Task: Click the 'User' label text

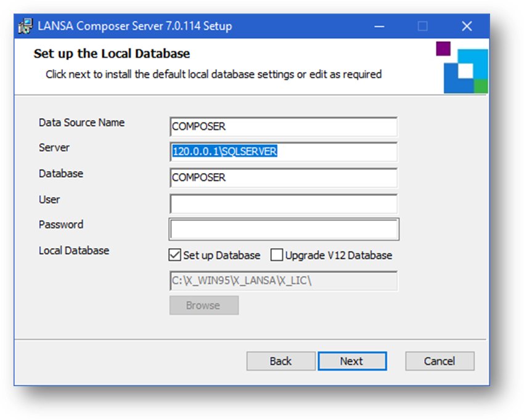Action: click(x=49, y=200)
